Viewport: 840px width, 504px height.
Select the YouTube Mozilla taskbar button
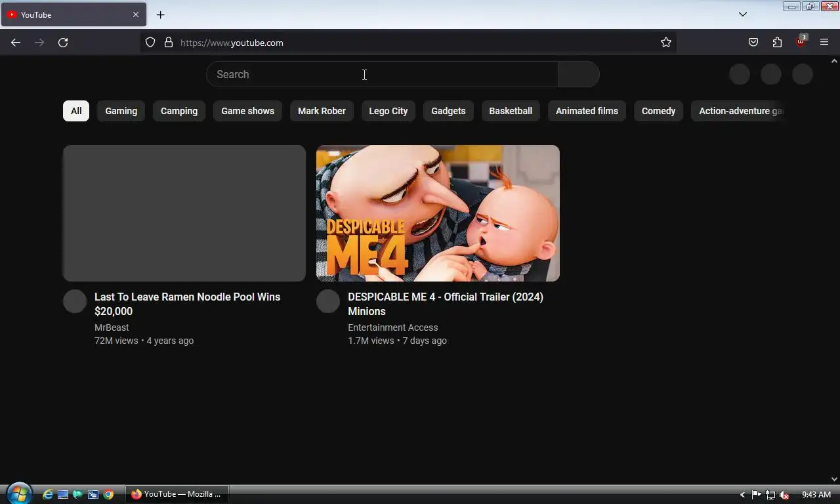pos(178,494)
